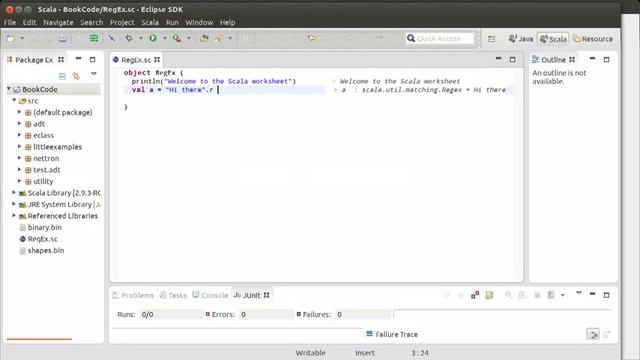
Task: Click the Open Perspective icon
Action: pos(491,39)
